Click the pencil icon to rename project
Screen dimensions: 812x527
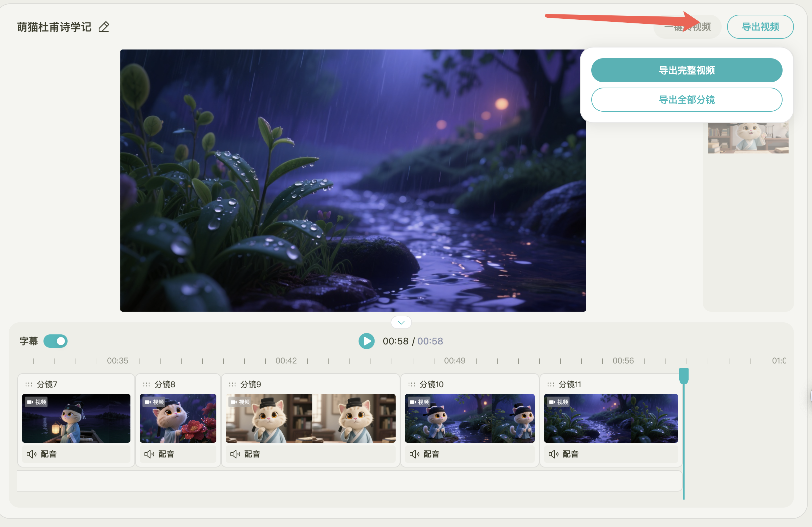point(104,27)
